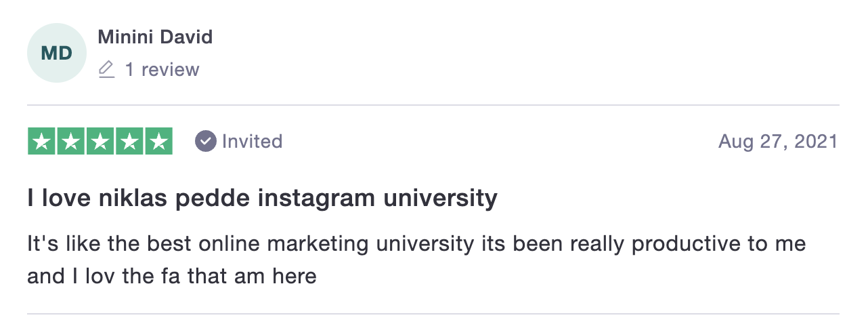Open Minini David's reviewer profile name
Screen dimensions: 868x324
[155, 37]
